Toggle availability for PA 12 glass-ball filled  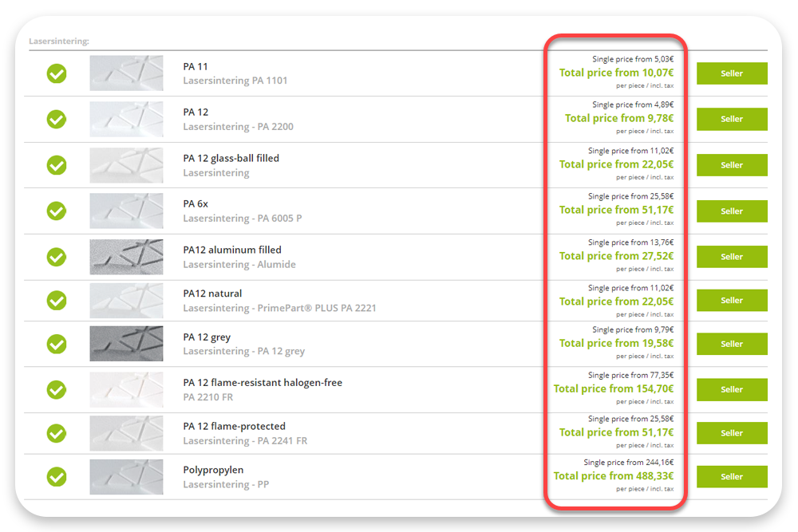[x=56, y=165]
